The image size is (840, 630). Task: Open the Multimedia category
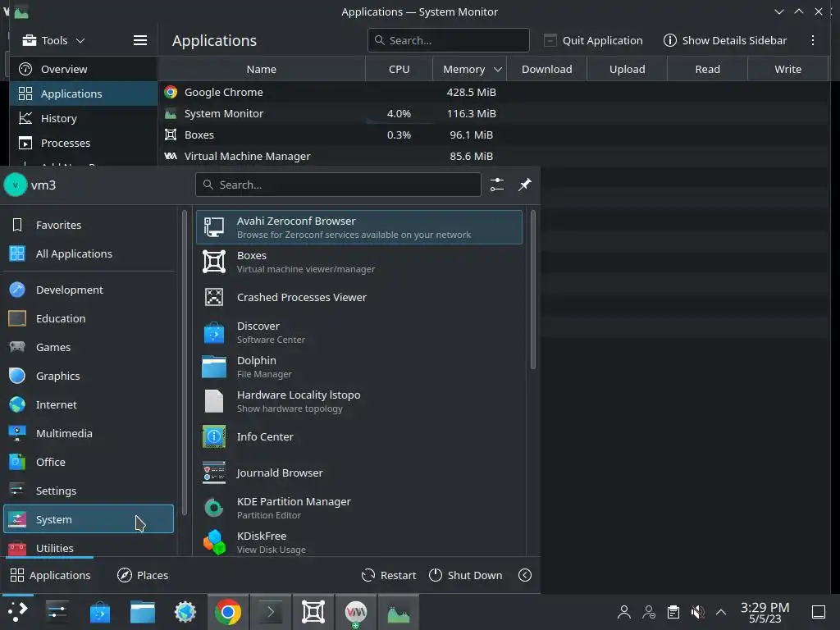tap(89, 433)
